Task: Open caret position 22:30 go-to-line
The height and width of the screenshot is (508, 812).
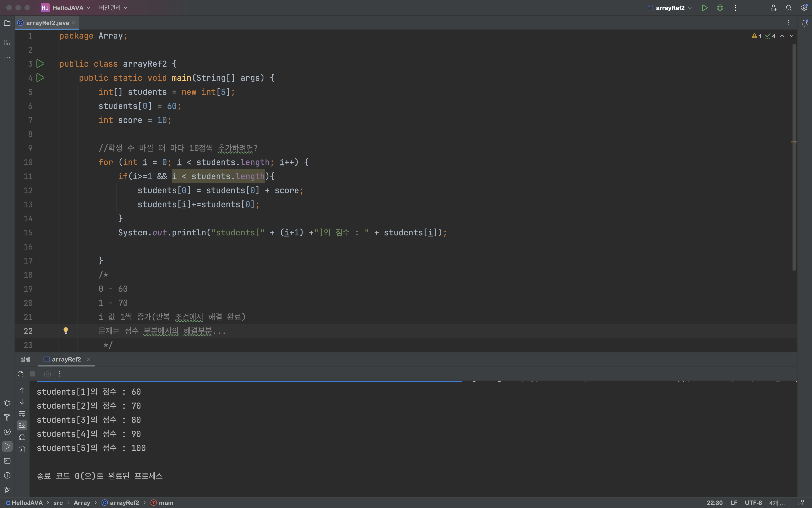Action: point(715,503)
